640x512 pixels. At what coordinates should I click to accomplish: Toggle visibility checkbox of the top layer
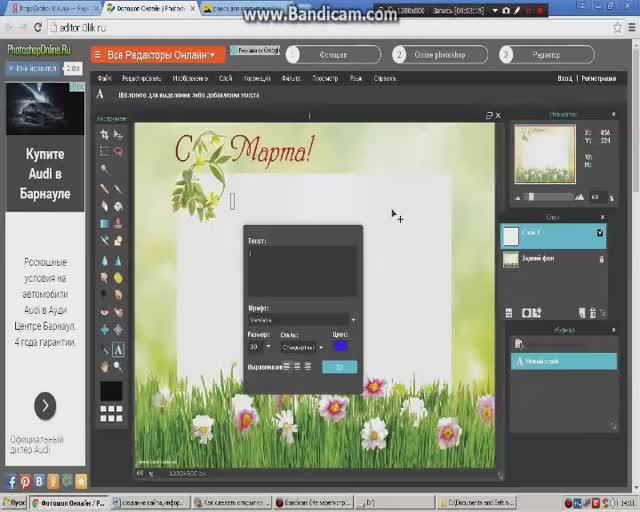pos(600,233)
